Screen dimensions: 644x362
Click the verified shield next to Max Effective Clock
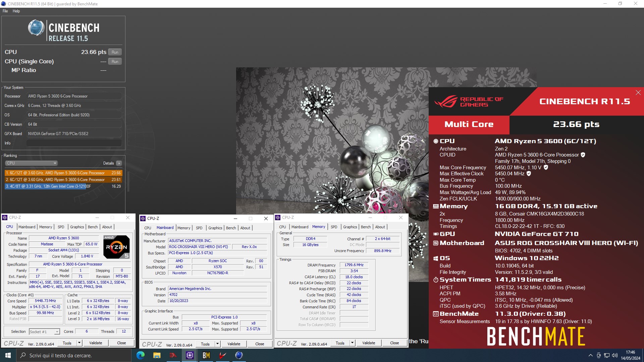point(529,174)
